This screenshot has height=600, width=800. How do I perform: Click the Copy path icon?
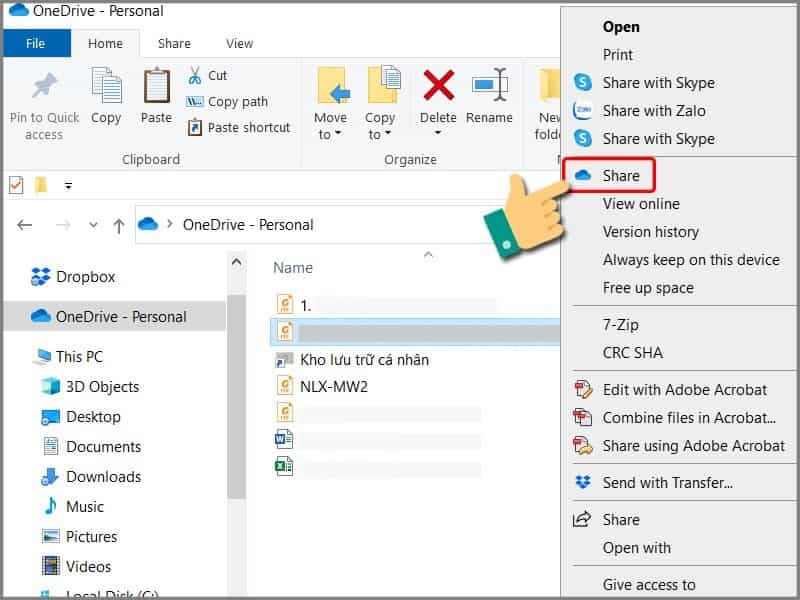[196, 101]
